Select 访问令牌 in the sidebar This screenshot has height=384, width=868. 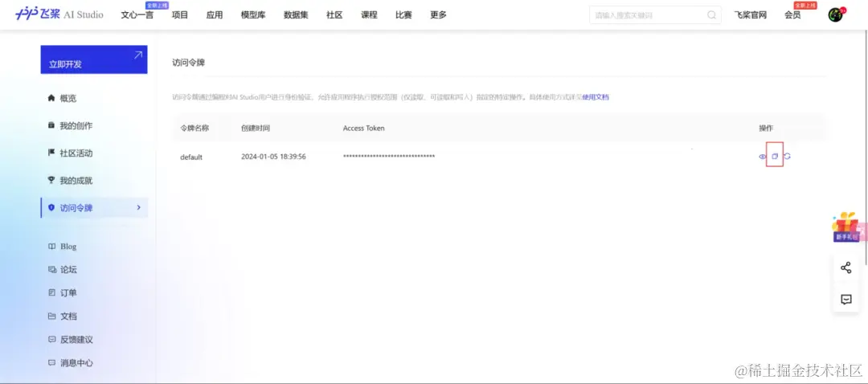[x=94, y=207]
